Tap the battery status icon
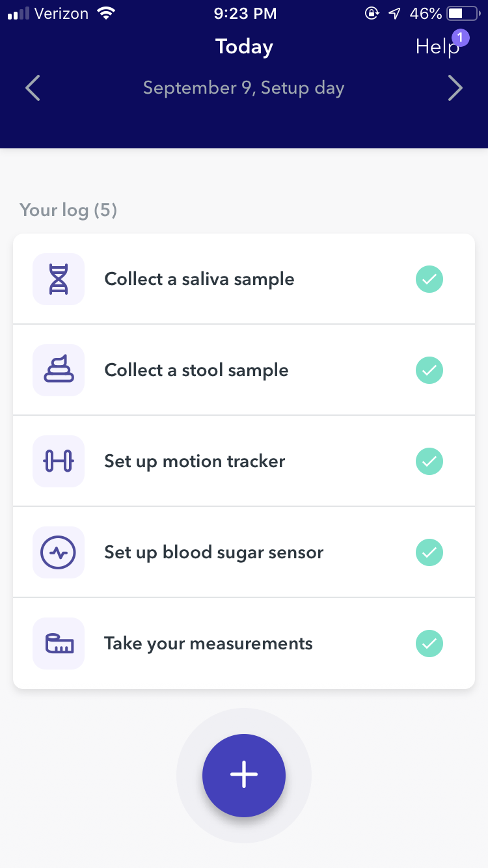This screenshot has width=488, height=868. (x=463, y=14)
